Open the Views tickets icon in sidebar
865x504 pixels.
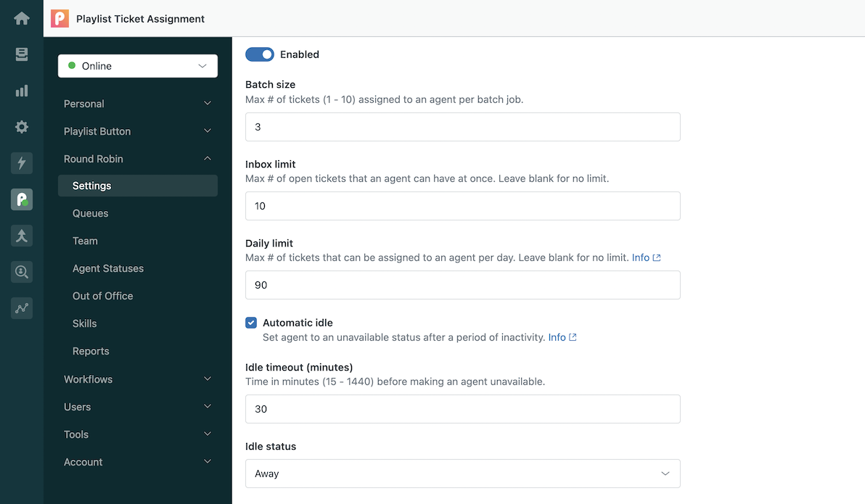coord(22,54)
